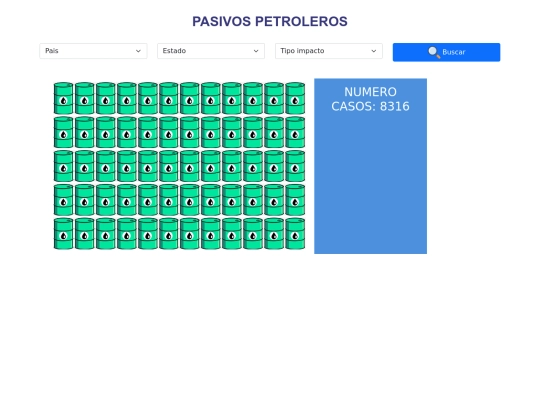Open the Estado dropdown
This screenshot has width=540, height=405.
211,51
